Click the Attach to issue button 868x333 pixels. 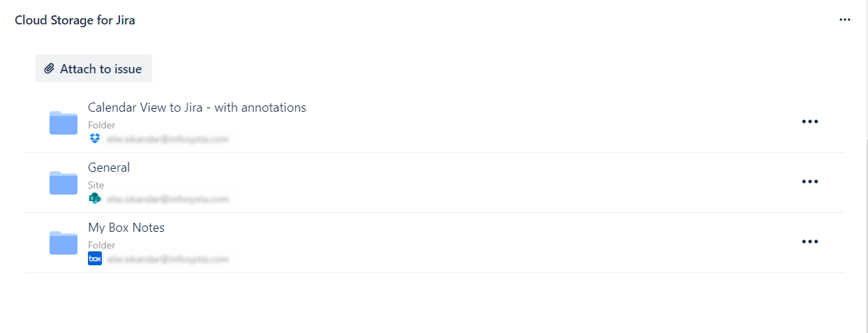[93, 69]
